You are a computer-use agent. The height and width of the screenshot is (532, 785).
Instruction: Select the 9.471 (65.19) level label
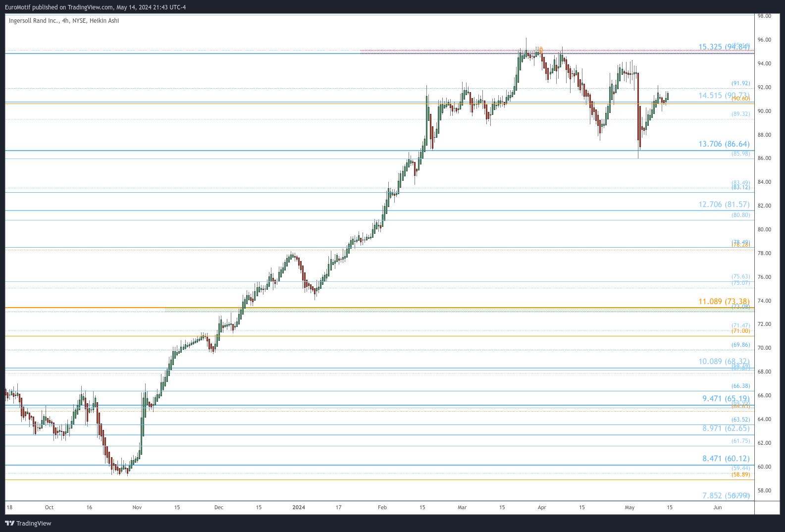[x=726, y=399]
